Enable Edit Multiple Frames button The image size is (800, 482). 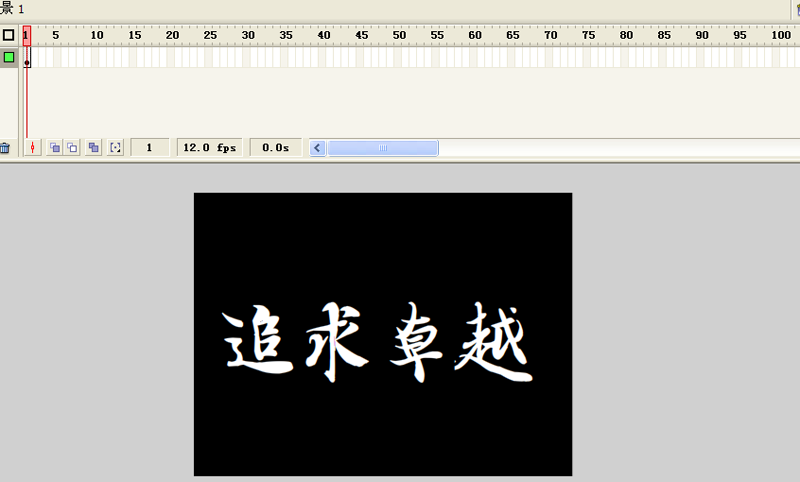click(x=93, y=148)
